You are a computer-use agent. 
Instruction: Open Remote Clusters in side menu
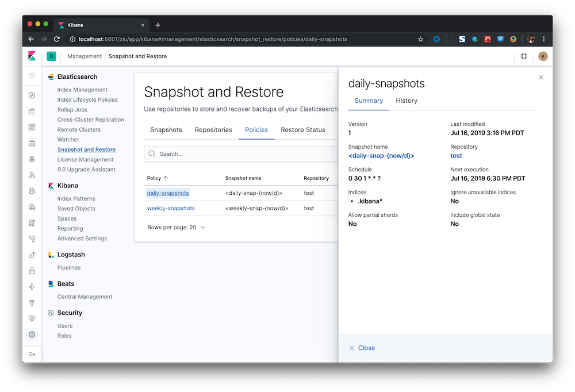click(79, 129)
